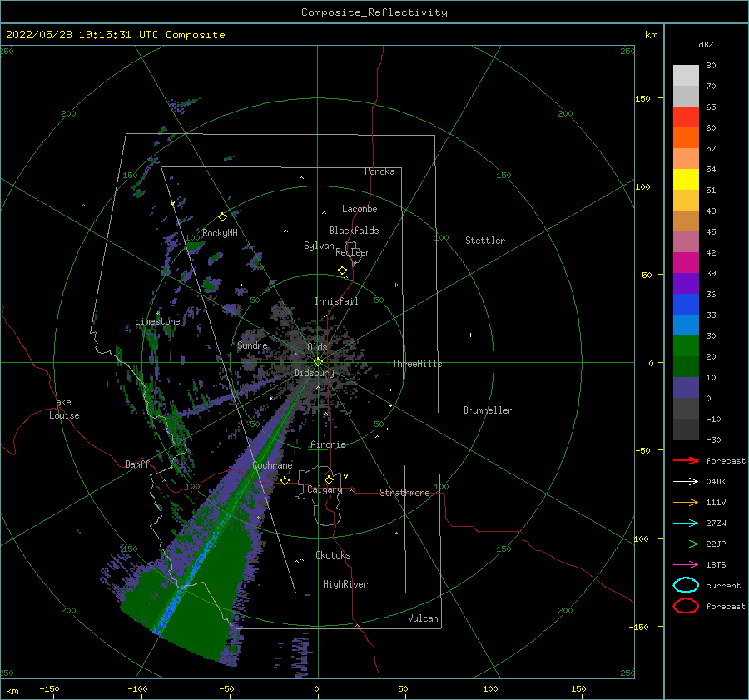
Task: Click the red 65 dBZ color swatch
Action: point(686,117)
